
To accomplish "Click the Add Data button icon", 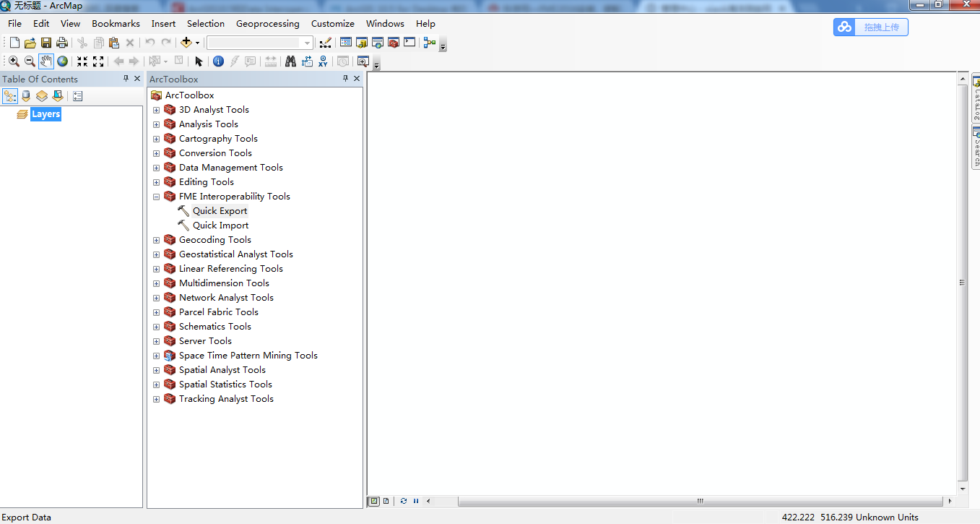I will pos(186,43).
